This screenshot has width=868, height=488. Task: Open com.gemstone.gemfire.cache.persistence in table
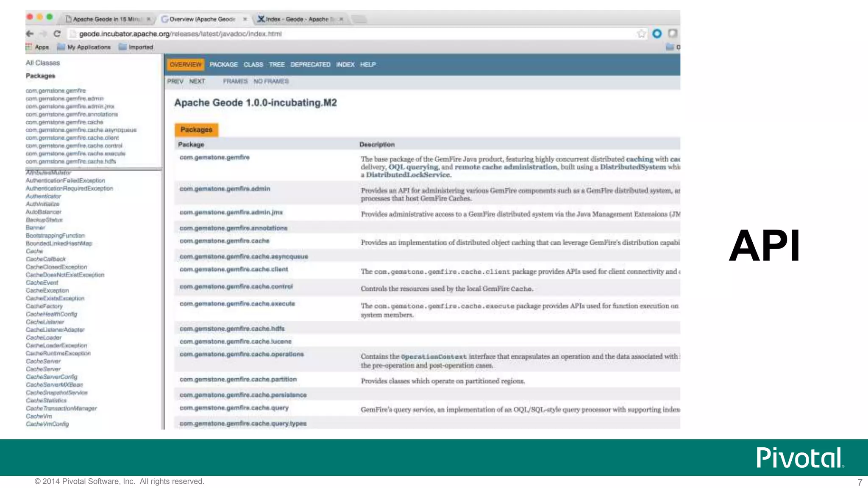click(x=243, y=395)
